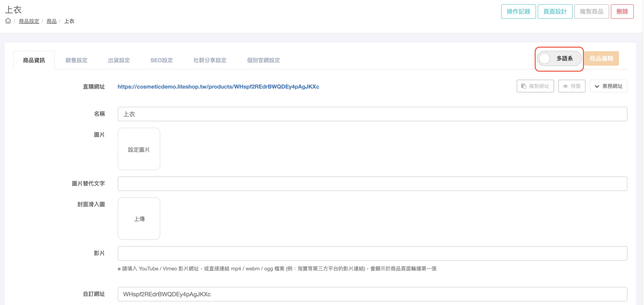
Task: Click the 商品編輯 button
Action: [x=601, y=59]
